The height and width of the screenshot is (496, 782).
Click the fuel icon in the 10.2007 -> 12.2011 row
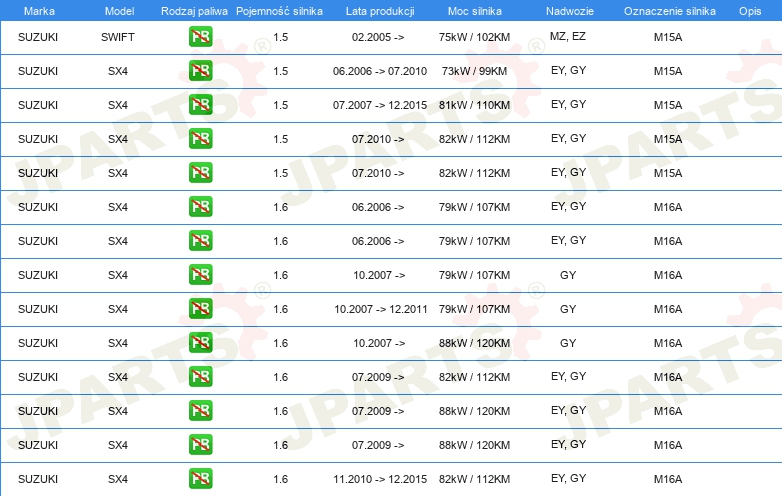tap(200, 308)
